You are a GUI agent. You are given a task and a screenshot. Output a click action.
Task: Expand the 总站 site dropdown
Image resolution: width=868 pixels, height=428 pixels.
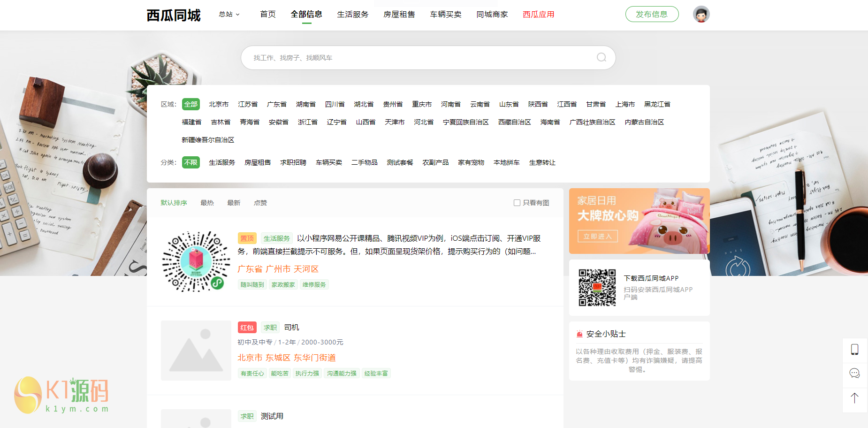229,15
